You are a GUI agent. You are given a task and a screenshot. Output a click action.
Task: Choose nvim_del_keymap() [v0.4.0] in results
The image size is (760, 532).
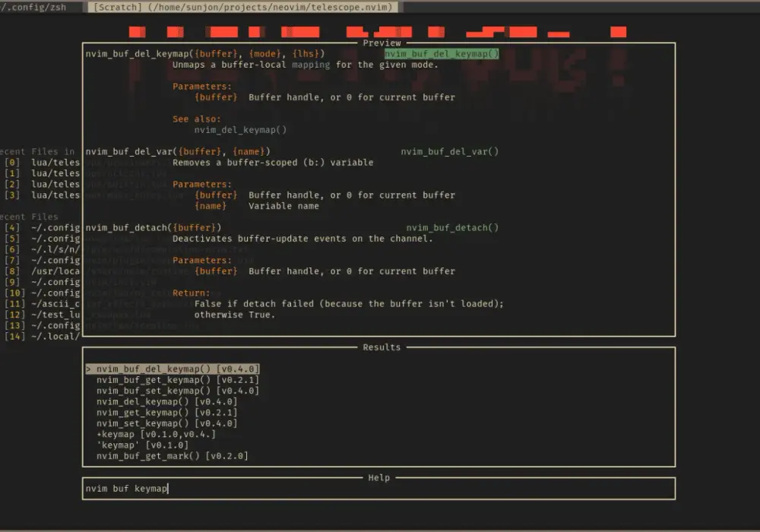pyautogui.click(x=166, y=402)
